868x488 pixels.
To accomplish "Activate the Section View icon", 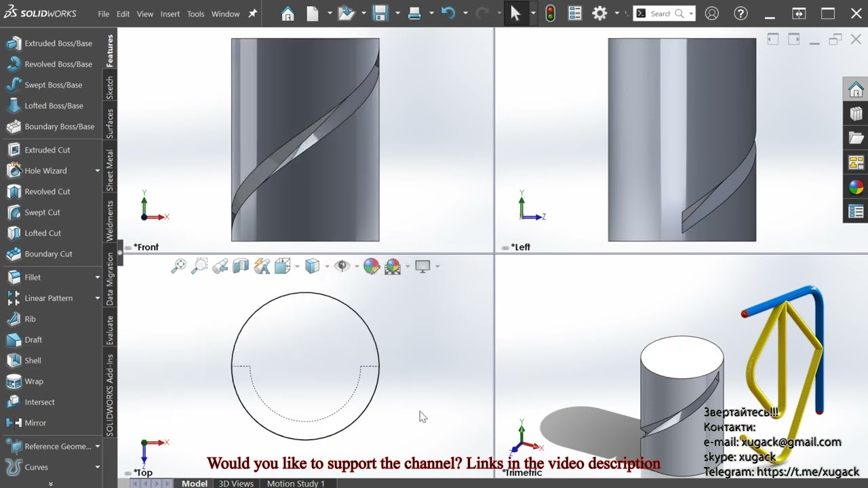I will [241, 266].
